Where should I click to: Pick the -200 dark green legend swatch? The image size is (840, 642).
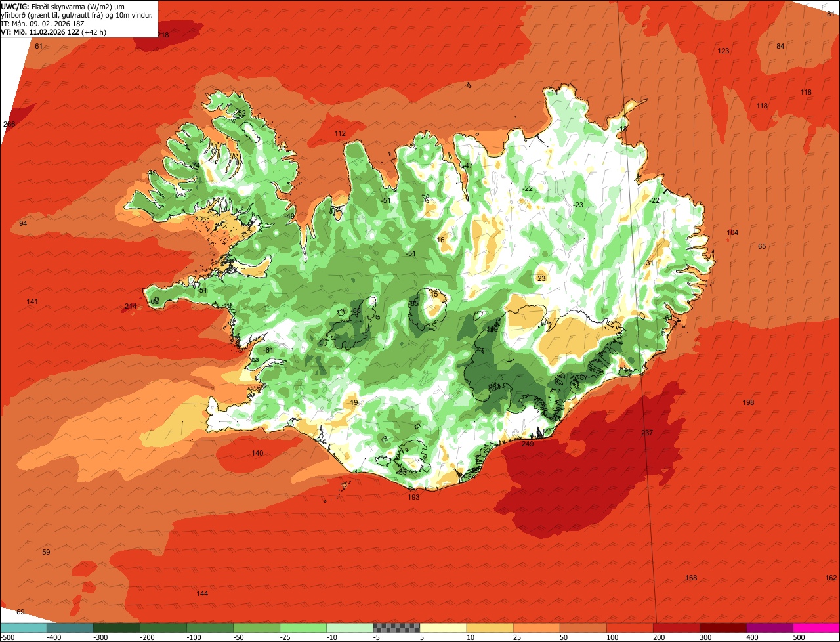(163, 628)
